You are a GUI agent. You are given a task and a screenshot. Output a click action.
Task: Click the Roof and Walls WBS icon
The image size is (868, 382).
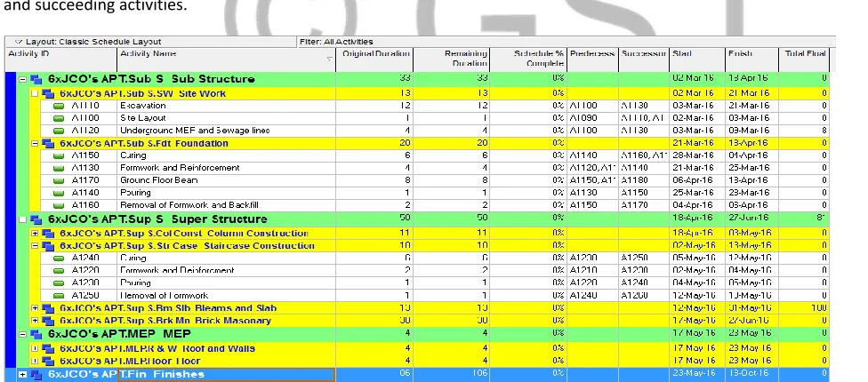tap(48, 349)
